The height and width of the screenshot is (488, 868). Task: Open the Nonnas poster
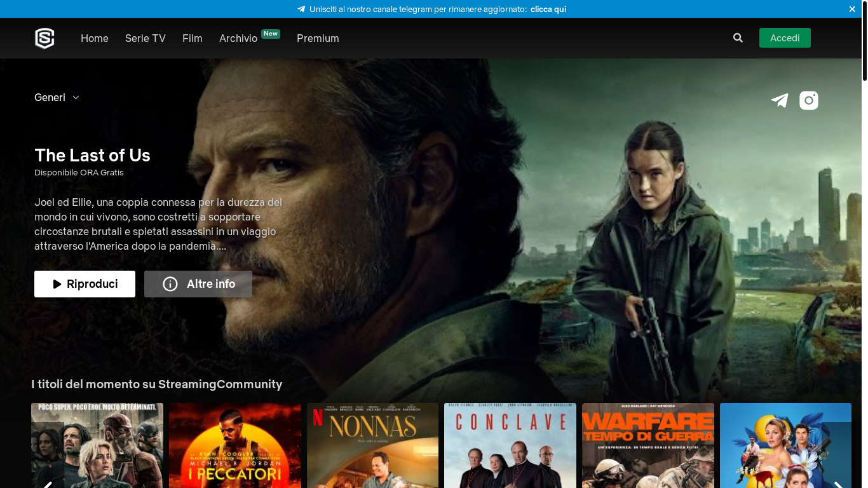pyautogui.click(x=373, y=445)
